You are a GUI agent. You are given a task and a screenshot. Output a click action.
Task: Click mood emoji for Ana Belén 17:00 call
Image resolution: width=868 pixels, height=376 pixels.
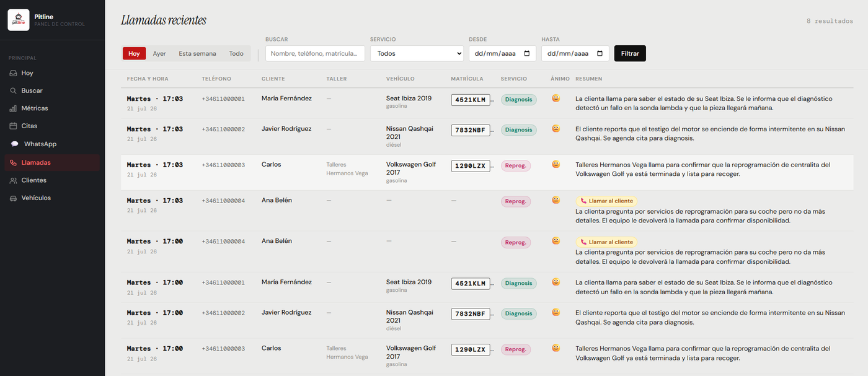tap(556, 241)
